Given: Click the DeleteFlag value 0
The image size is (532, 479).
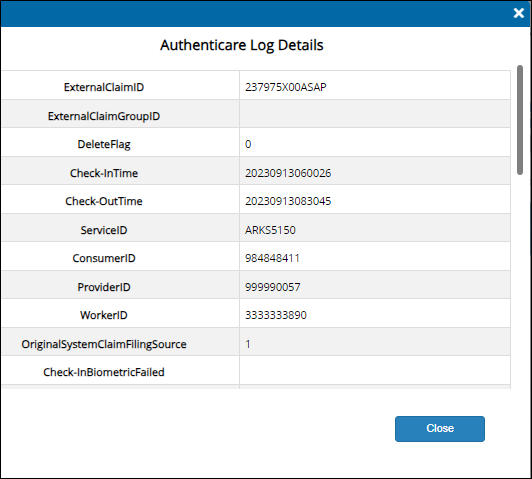Looking at the screenshot, I should tap(248, 144).
